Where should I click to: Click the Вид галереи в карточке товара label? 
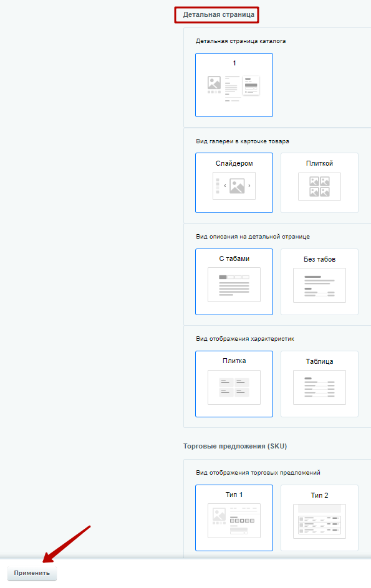[x=243, y=141]
